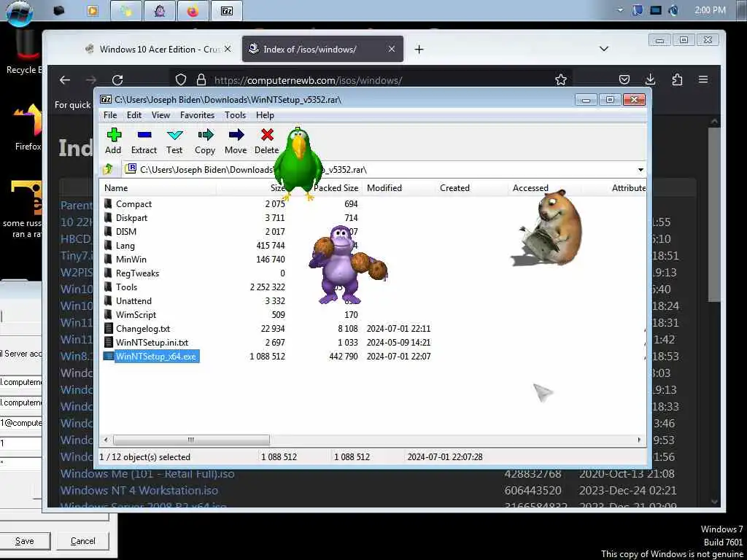
Task: Click the Extract toolbar icon
Action: click(x=144, y=141)
